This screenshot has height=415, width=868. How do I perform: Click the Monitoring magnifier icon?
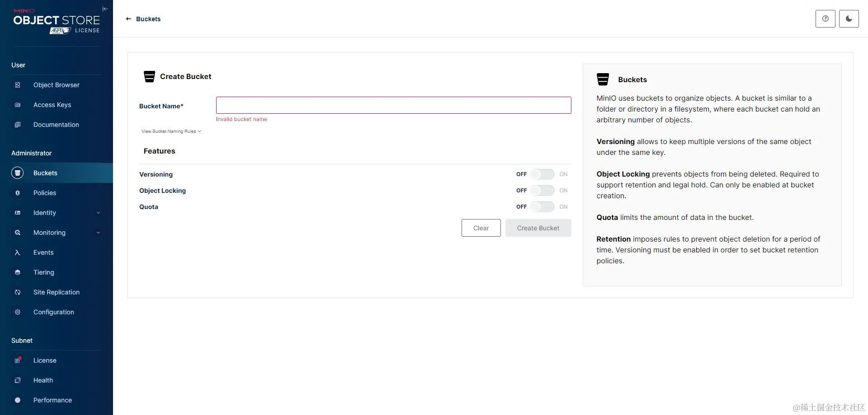coord(18,233)
